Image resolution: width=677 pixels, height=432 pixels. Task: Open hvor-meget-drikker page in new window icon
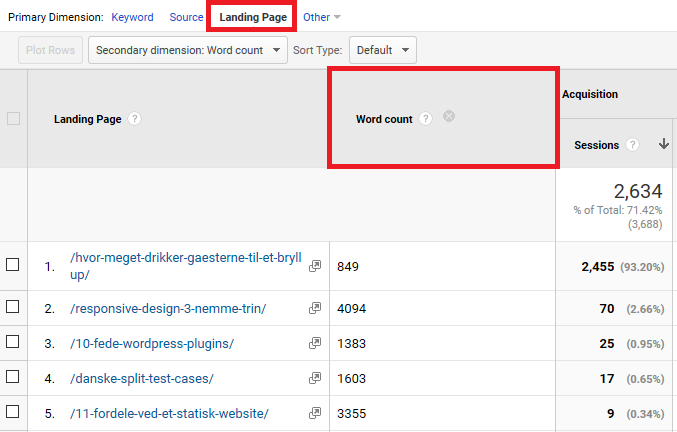click(315, 266)
